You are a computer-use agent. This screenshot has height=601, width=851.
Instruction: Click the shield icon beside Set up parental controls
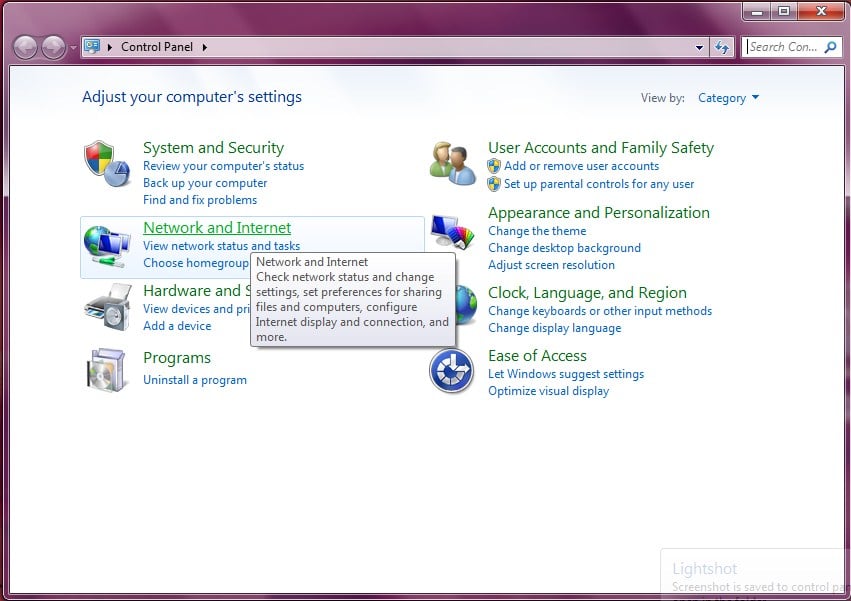[494, 184]
